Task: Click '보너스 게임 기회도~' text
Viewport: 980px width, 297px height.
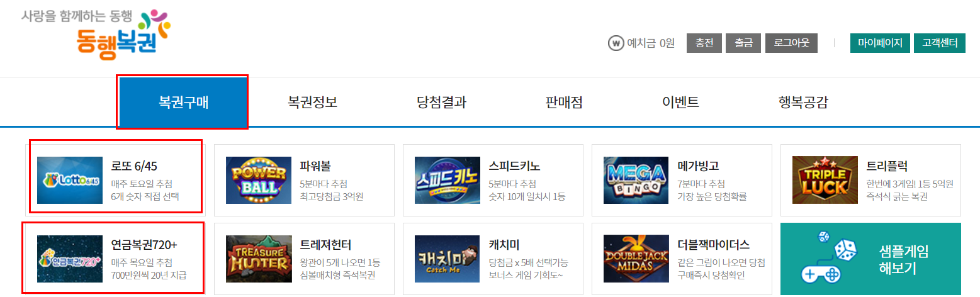Action: [526, 275]
